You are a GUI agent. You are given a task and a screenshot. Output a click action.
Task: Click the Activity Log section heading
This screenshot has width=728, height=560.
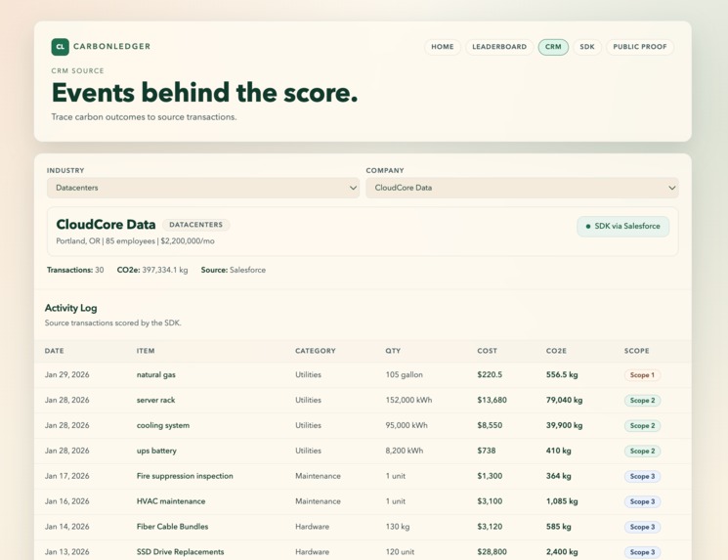click(71, 308)
